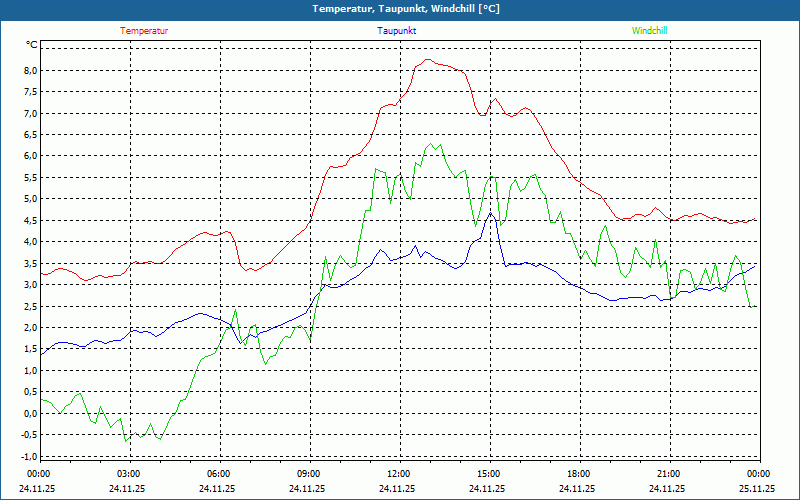Click the 8,0 y-axis value
Screen dimensions: 800x500
point(31,70)
